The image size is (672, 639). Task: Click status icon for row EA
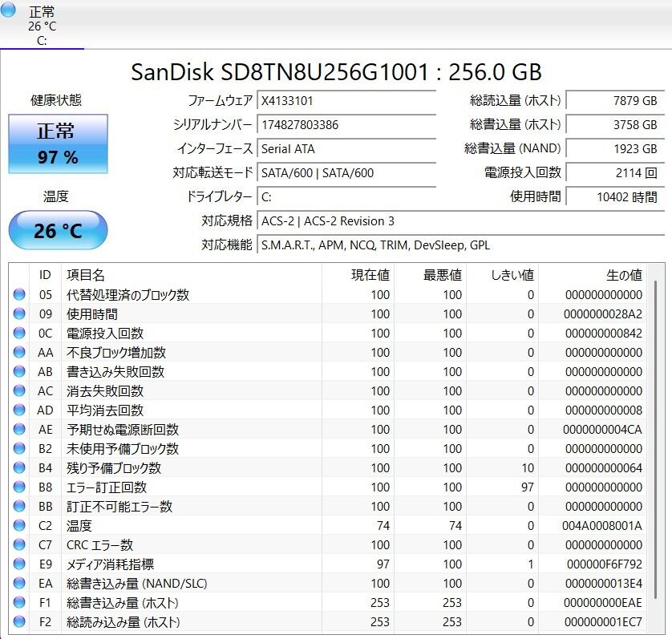point(19,583)
